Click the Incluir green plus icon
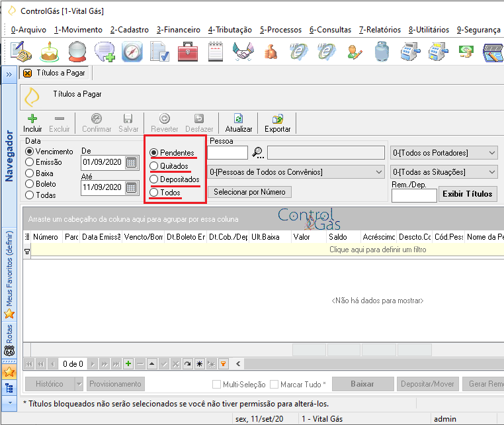 (x=32, y=118)
